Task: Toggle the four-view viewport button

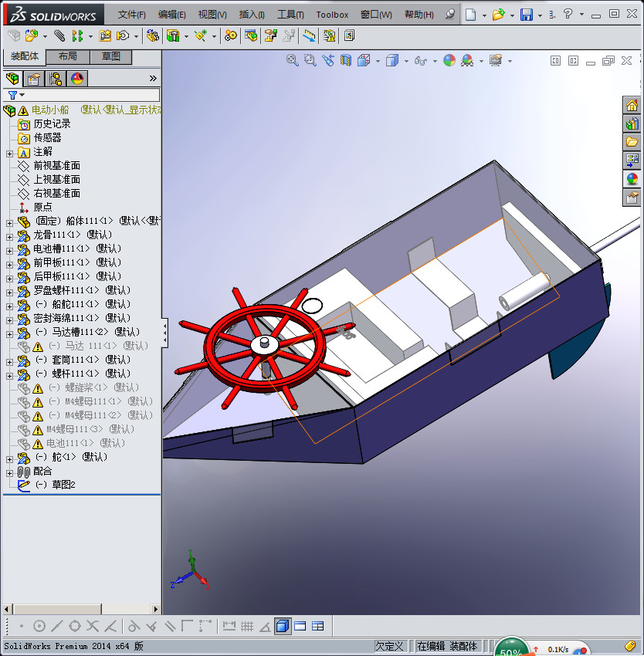Action: pyautogui.click(x=318, y=627)
